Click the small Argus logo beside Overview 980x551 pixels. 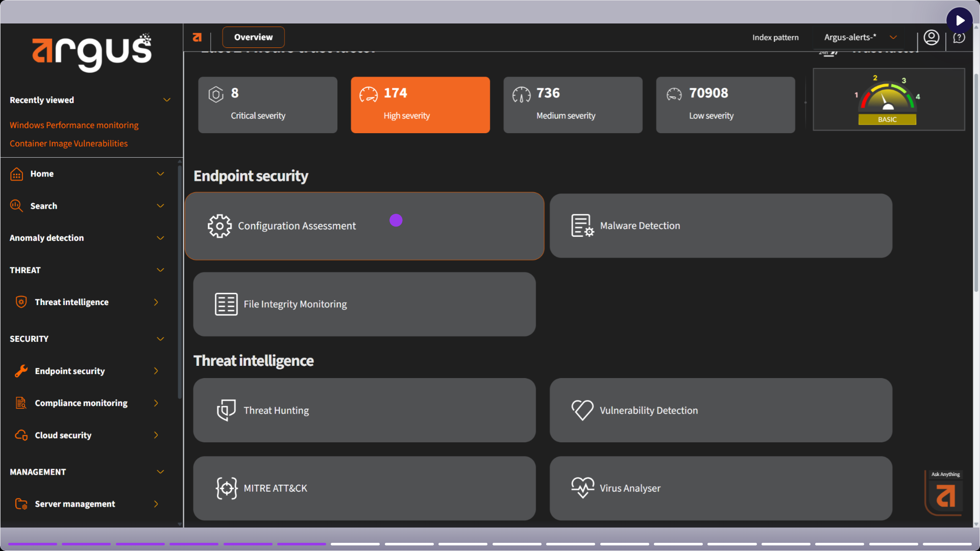(x=197, y=37)
